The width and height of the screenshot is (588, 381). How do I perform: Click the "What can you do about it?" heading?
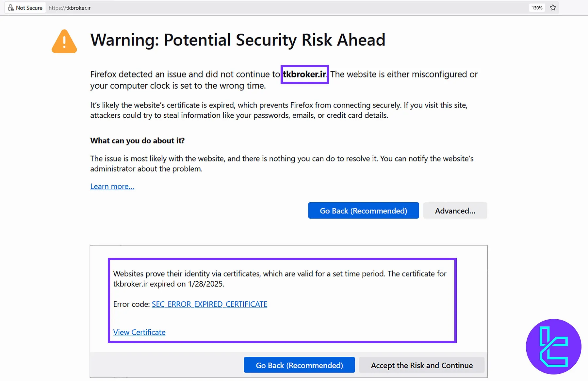(x=137, y=141)
